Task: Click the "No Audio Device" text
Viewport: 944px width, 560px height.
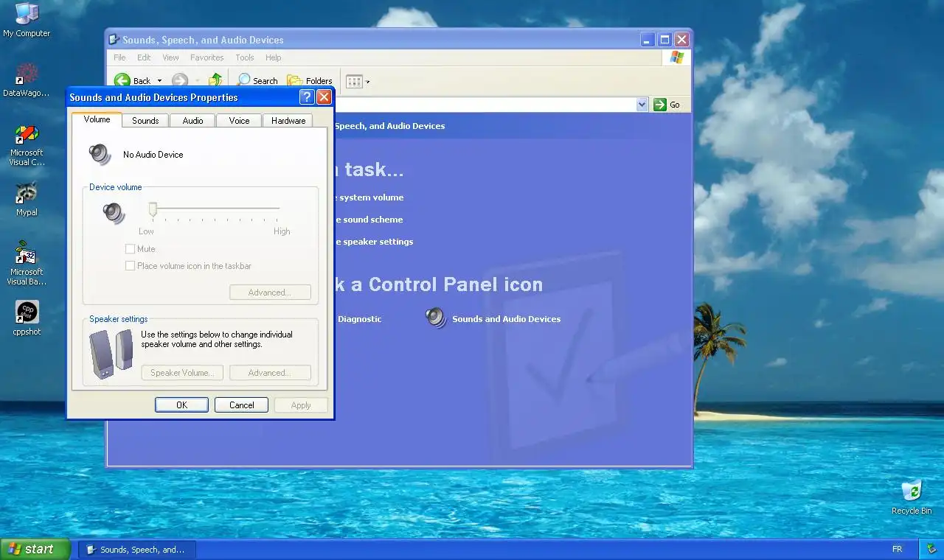Action: [x=153, y=155]
